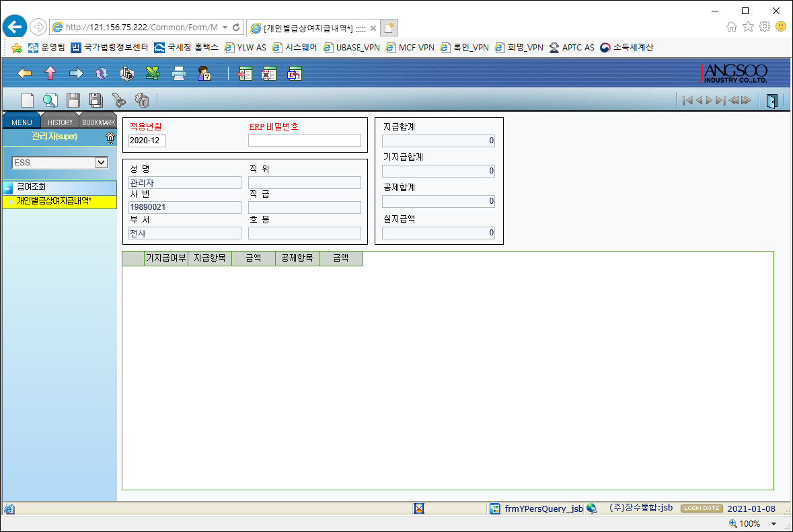793x532 pixels.
Task: Switch to the HISTORY tab
Action: point(60,122)
